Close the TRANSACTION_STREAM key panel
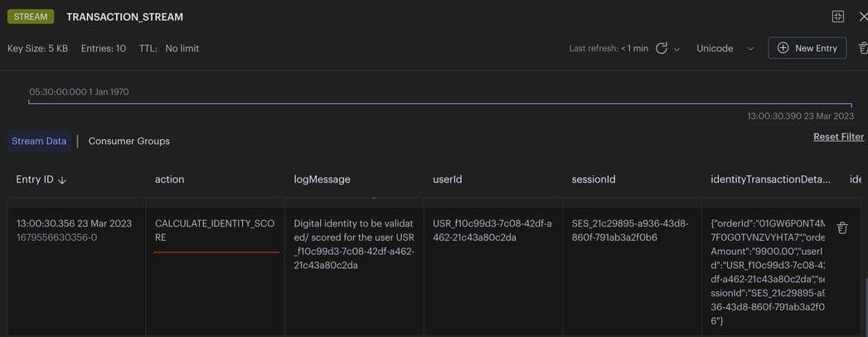Viewport: 868px width, 337px height. 863,17
